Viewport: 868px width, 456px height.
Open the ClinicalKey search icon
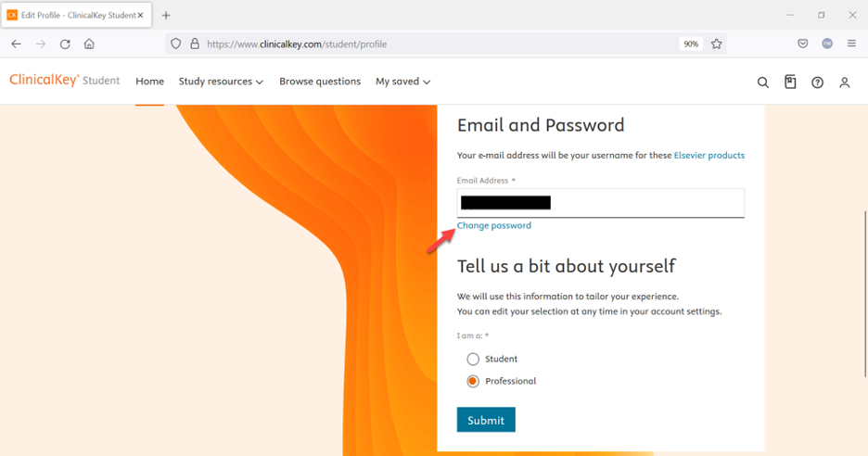763,82
